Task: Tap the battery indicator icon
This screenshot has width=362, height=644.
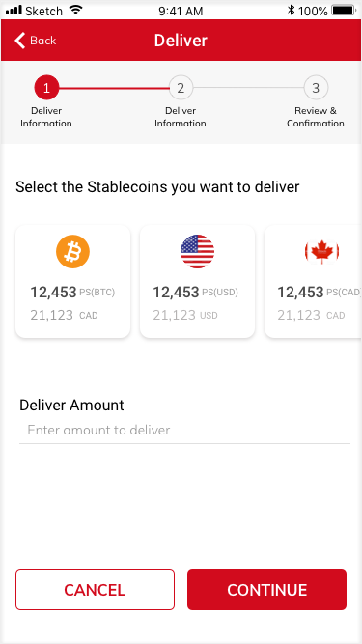Action: pos(344,10)
